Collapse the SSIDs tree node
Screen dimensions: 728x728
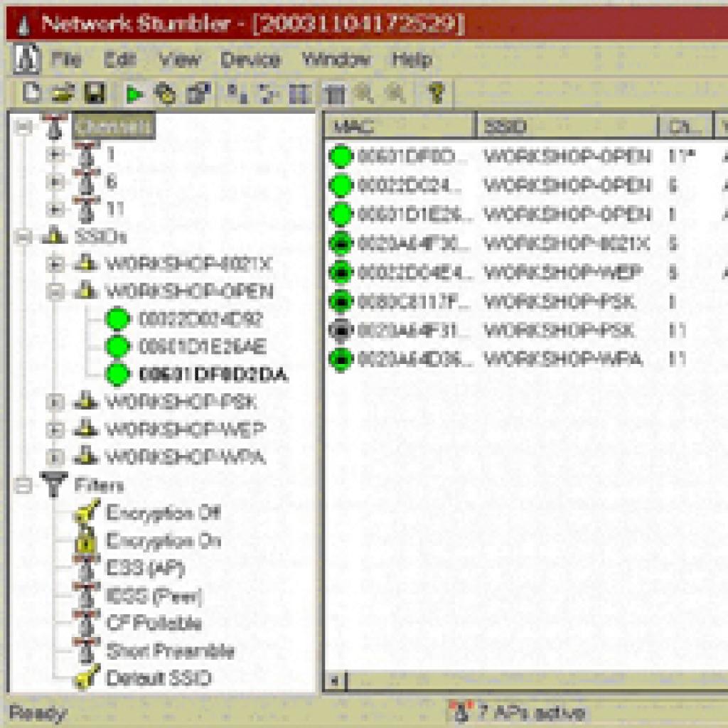23,237
